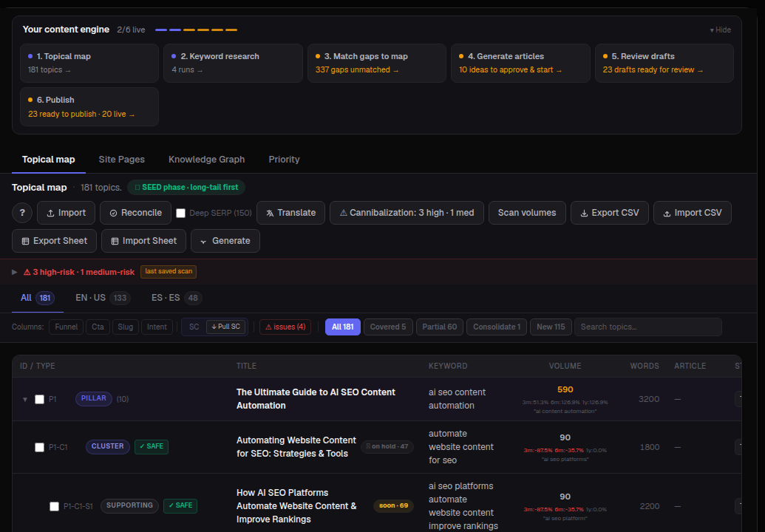Click the CLUSTER badge on P1-C1
765x532 pixels.
[x=108, y=446]
